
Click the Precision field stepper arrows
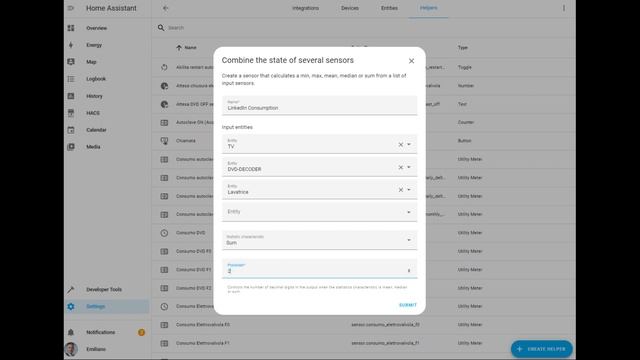(409, 271)
